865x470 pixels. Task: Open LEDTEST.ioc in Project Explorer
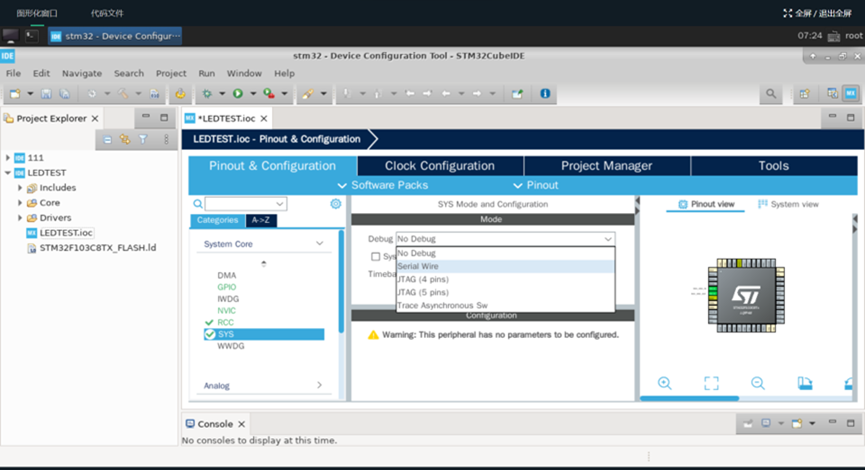click(66, 233)
